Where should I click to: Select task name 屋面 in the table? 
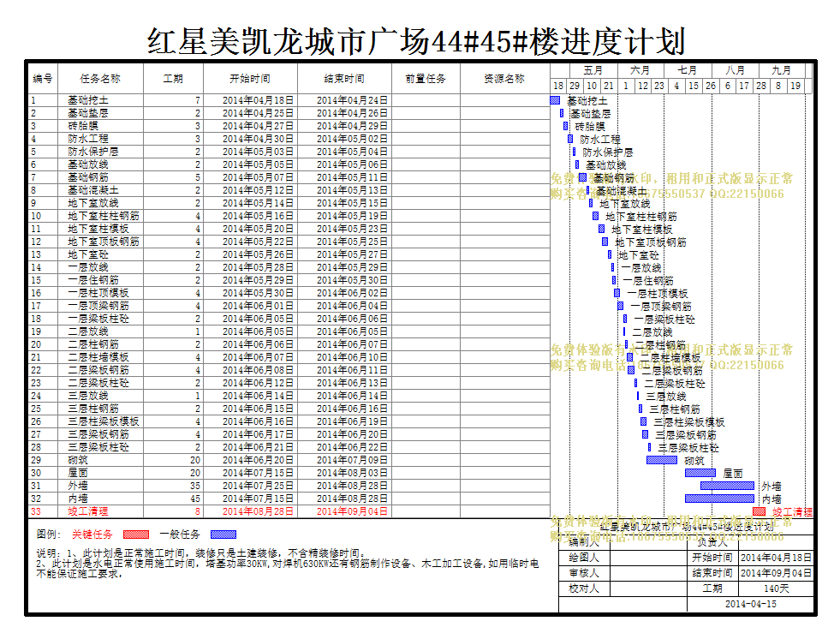click(78, 474)
